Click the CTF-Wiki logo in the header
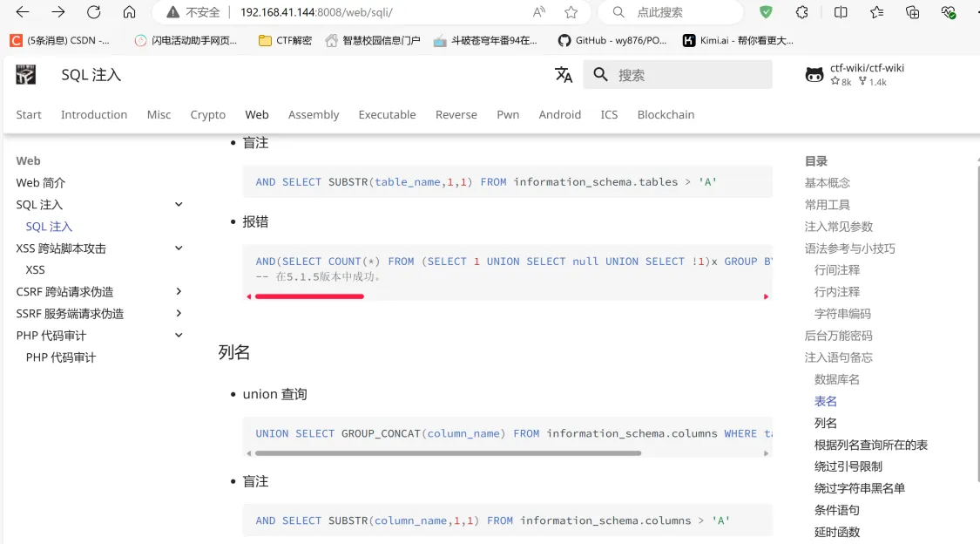The width and height of the screenshot is (980, 544). (x=25, y=75)
